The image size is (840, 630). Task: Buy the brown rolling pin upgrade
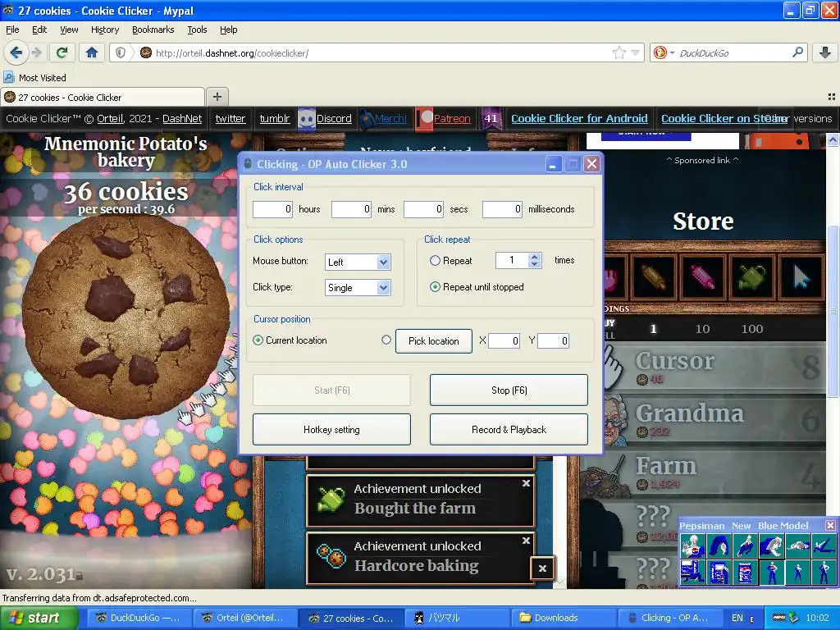click(x=653, y=276)
